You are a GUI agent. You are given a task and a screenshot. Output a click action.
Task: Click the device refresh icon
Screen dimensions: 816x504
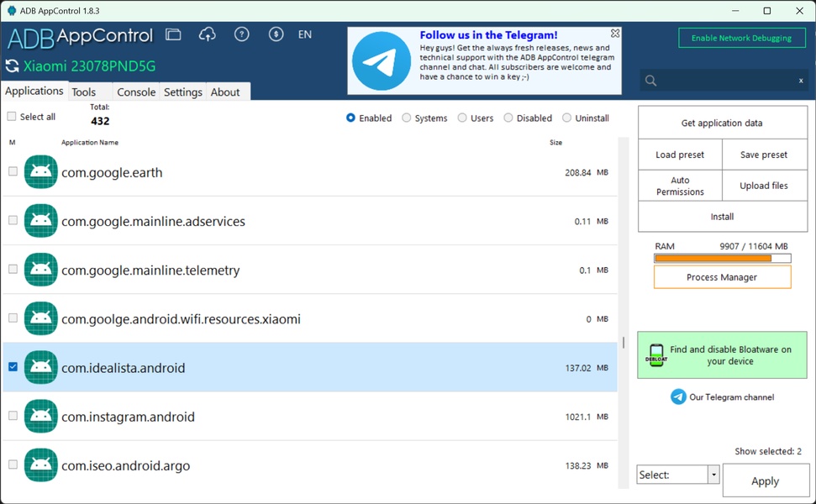(x=12, y=66)
